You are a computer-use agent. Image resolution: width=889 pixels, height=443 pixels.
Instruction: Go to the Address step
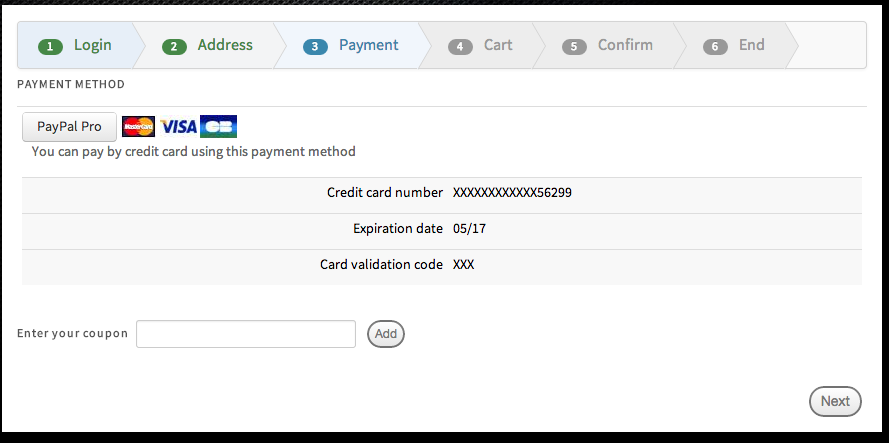pyautogui.click(x=225, y=45)
